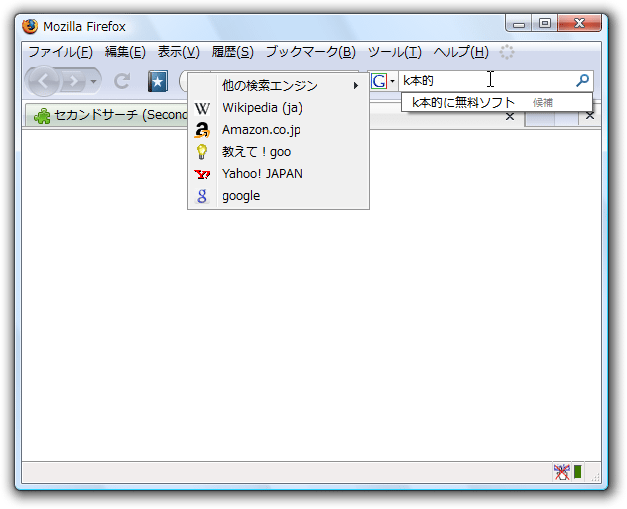Click the Wikipedia W icon
This screenshot has height=509, width=627.
point(202,108)
